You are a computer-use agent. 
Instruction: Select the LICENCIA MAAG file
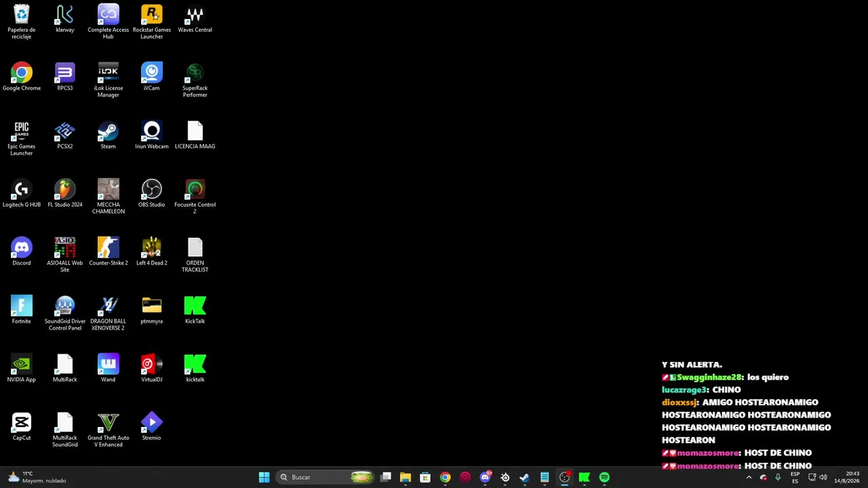point(195,136)
